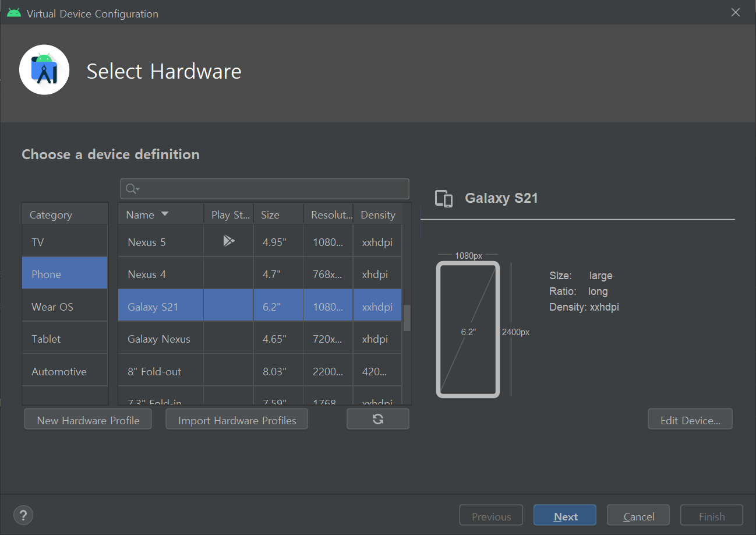Click Import Hardware Profiles button
The width and height of the screenshot is (756, 535).
(x=237, y=420)
